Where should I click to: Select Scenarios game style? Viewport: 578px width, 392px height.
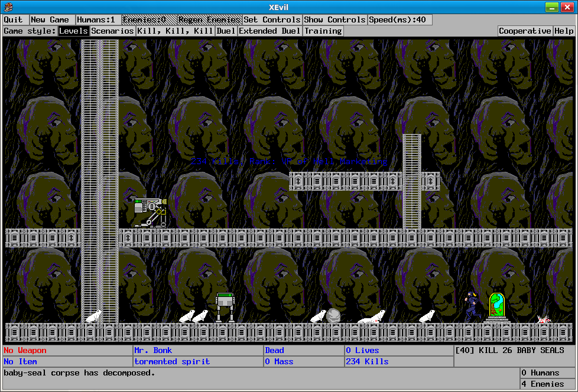click(112, 31)
